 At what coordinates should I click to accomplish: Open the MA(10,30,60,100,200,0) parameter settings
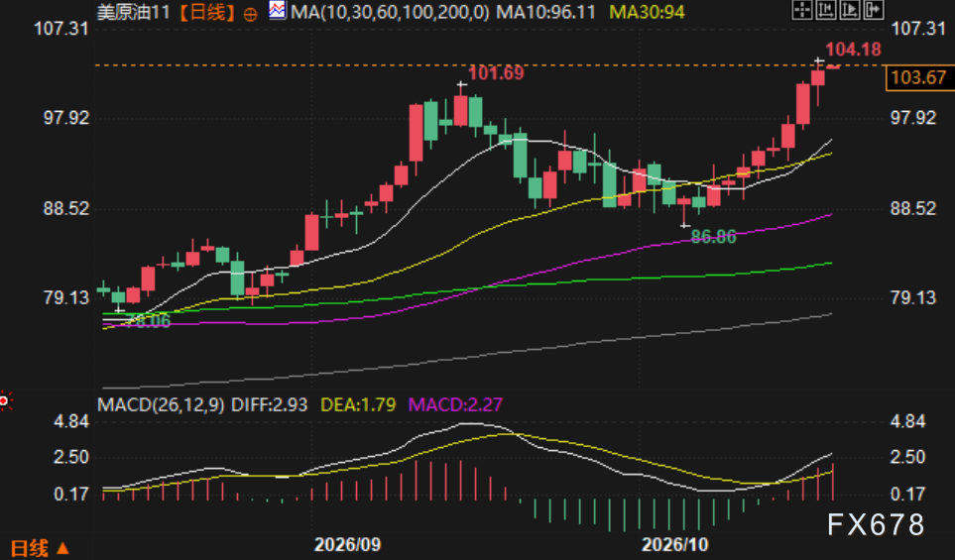(x=390, y=12)
